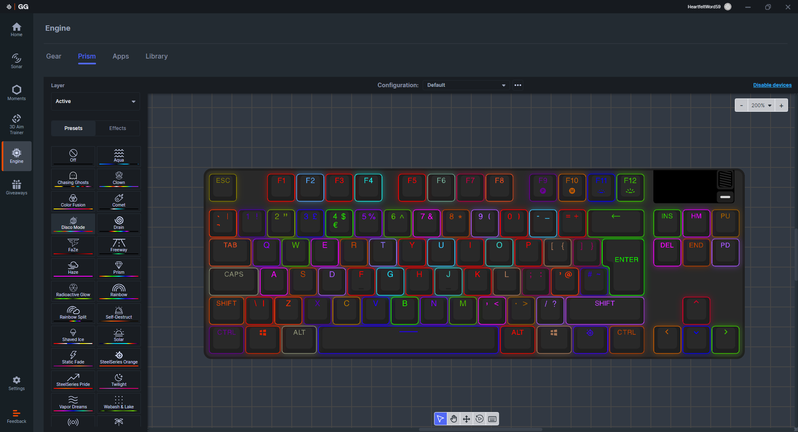This screenshot has height=432, width=798.
Task: Apply the Color Fusion preset
Action: (x=73, y=200)
